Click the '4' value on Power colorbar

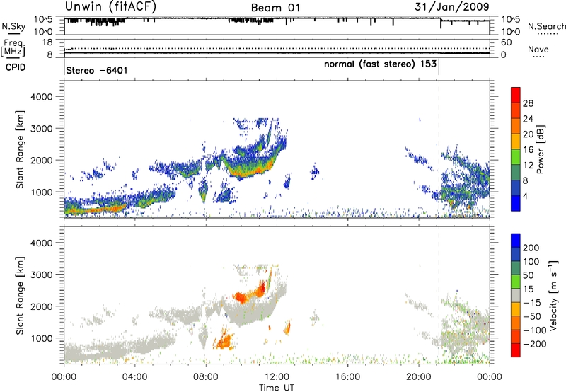click(x=526, y=196)
